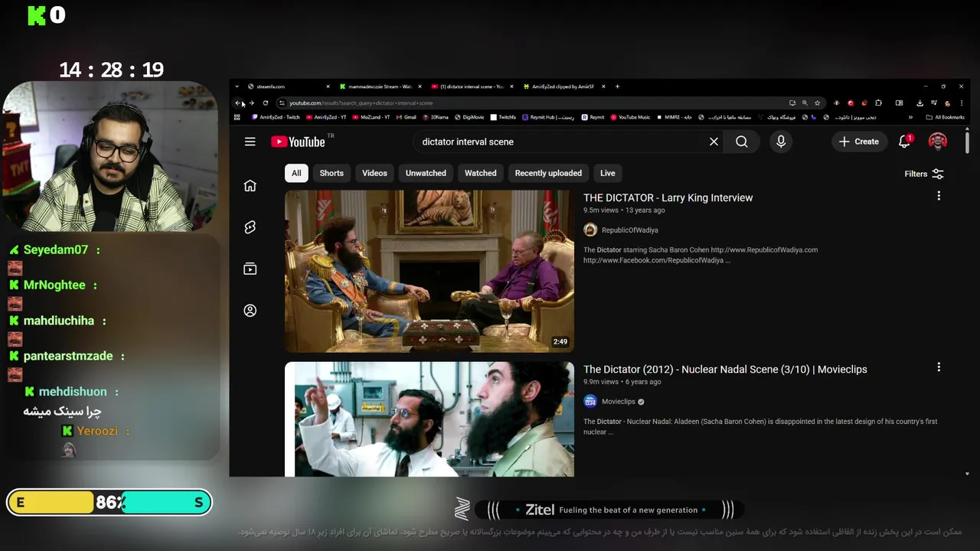Viewport: 980px width, 551px height.
Task: Open RepublicofWadiya channel link
Action: [x=629, y=230]
